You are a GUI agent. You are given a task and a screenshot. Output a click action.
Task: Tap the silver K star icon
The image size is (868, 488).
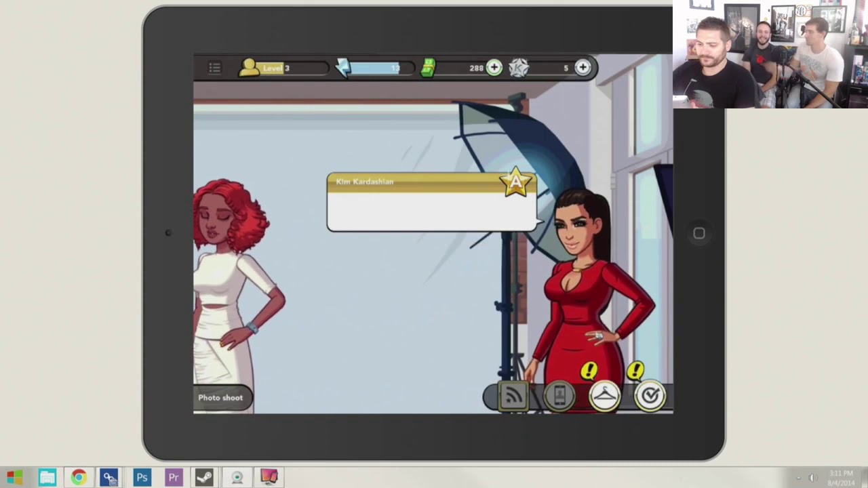(x=519, y=68)
